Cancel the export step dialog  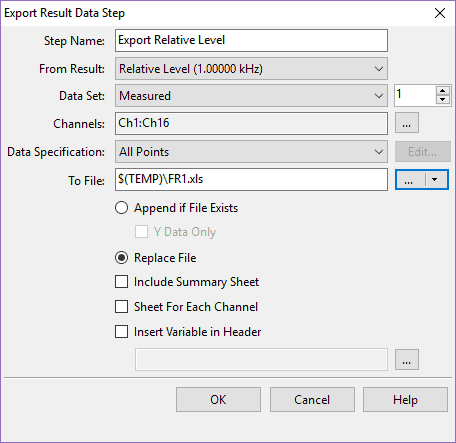[312, 399]
